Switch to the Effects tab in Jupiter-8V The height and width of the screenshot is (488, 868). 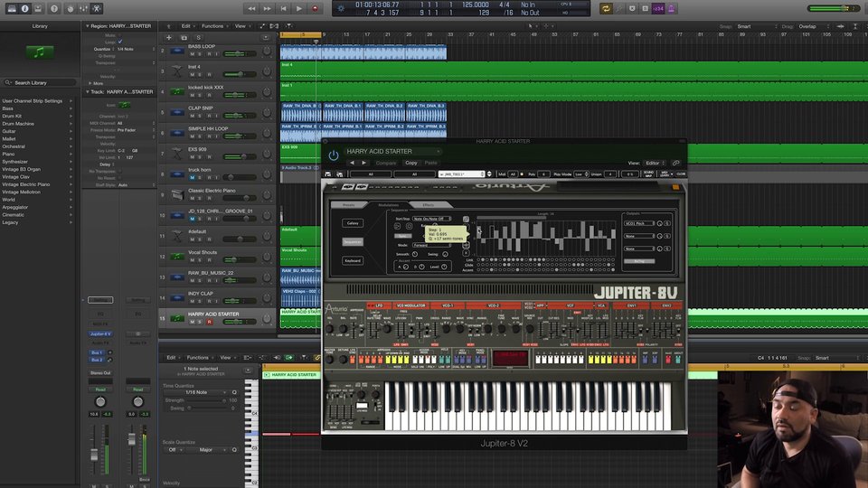428,205
